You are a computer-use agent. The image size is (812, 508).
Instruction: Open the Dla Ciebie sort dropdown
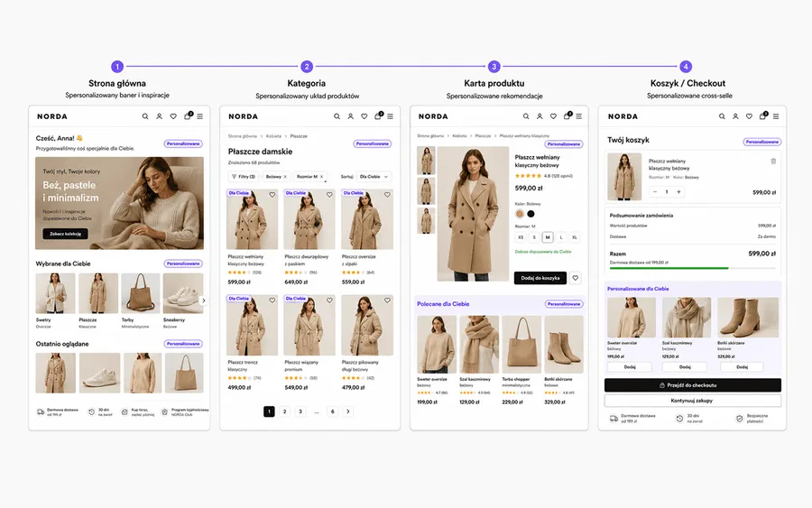pos(374,177)
